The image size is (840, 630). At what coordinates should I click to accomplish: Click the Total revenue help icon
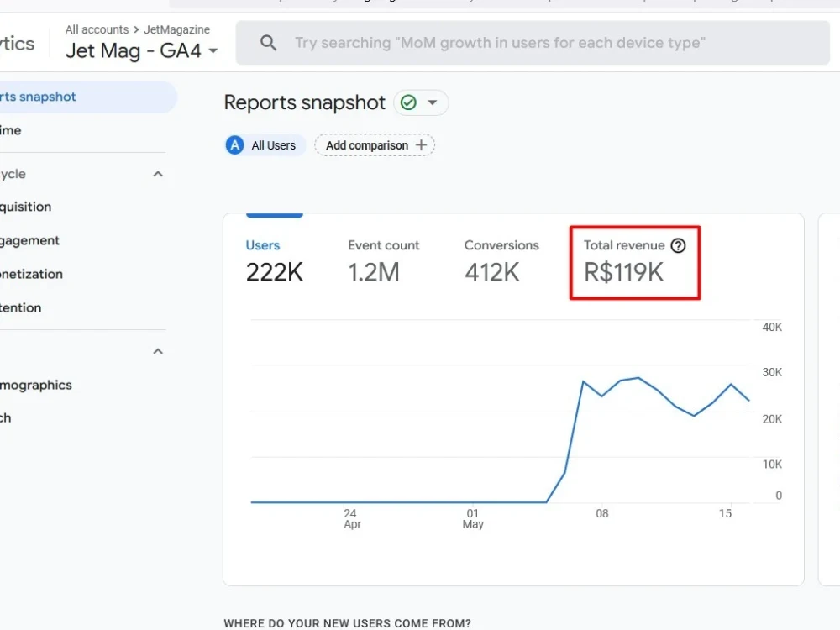(x=678, y=245)
